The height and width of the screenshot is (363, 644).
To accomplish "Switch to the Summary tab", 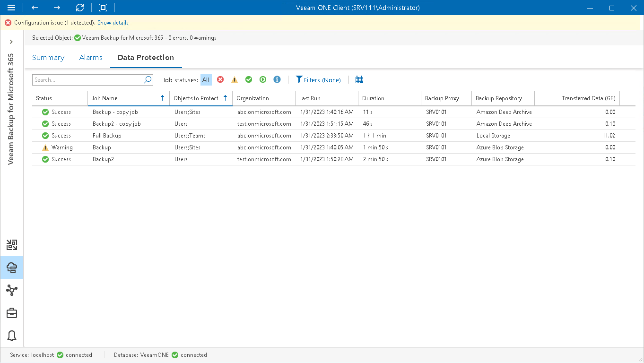I will point(48,57).
